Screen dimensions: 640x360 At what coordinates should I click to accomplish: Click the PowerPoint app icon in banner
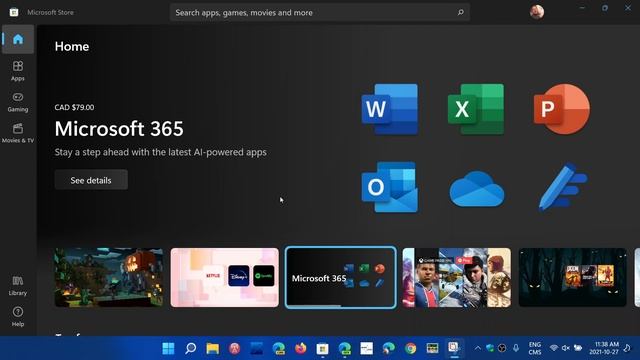click(x=562, y=109)
